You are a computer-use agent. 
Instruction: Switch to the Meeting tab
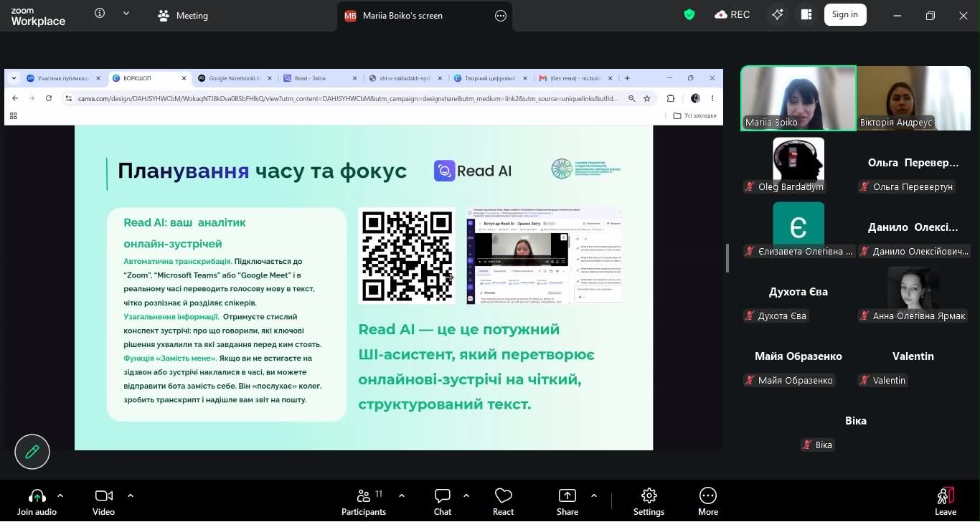click(x=183, y=15)
